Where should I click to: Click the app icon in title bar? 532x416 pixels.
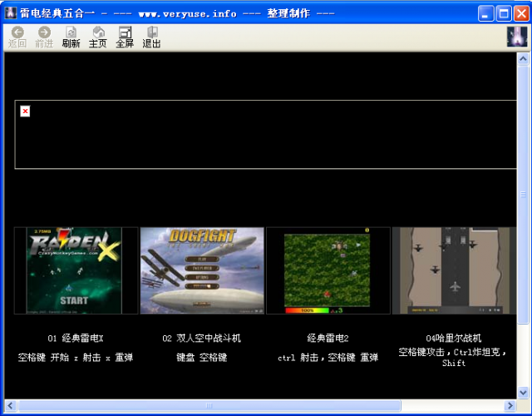pos(11,13)
